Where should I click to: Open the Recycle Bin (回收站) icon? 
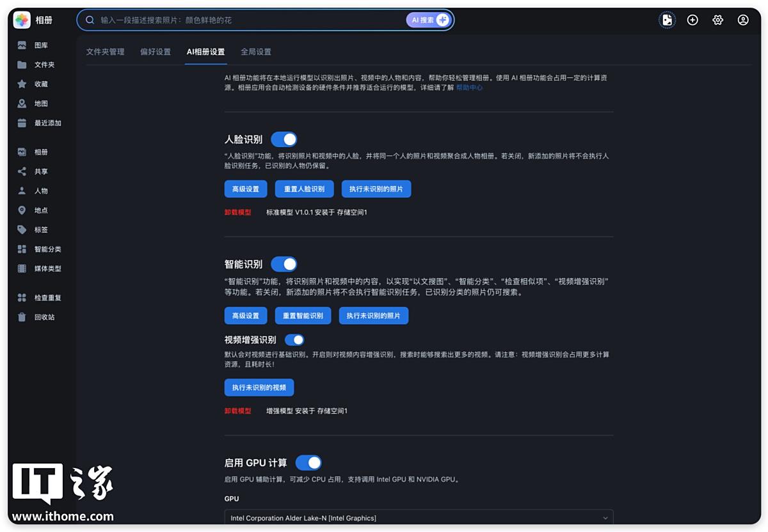tap(22, 317)
